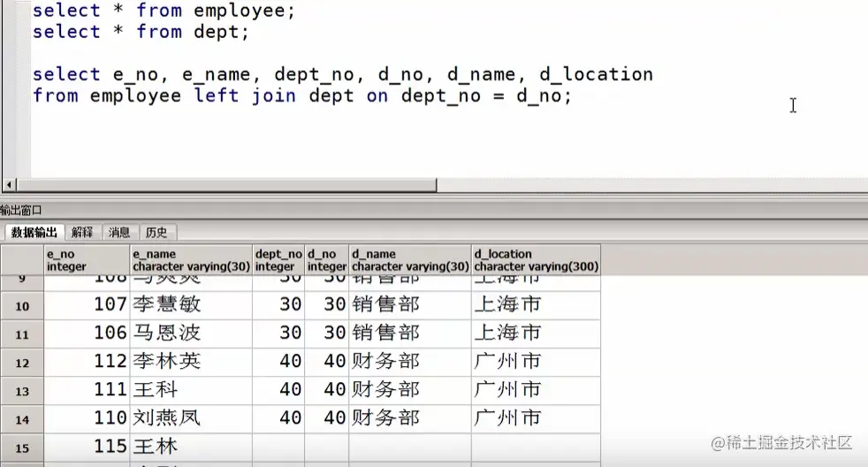Select row header 10
This screenshot has width=868, height=467.
click(22, 306)
